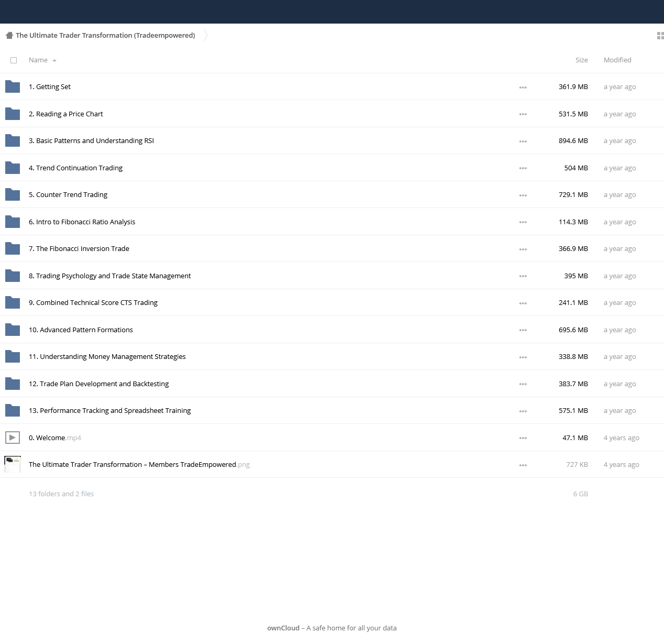Open more actions for 1. Getting Set
Viewport: 664px width, 644px height.
pos(523,88)
